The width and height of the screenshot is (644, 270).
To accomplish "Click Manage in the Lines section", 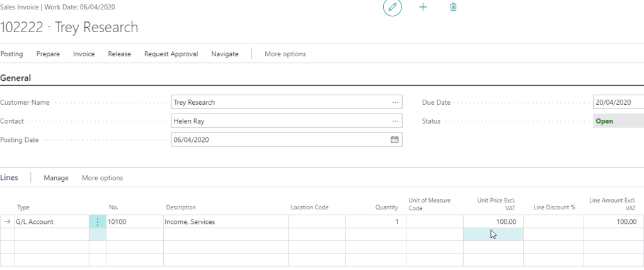I will tap(56, 178).
